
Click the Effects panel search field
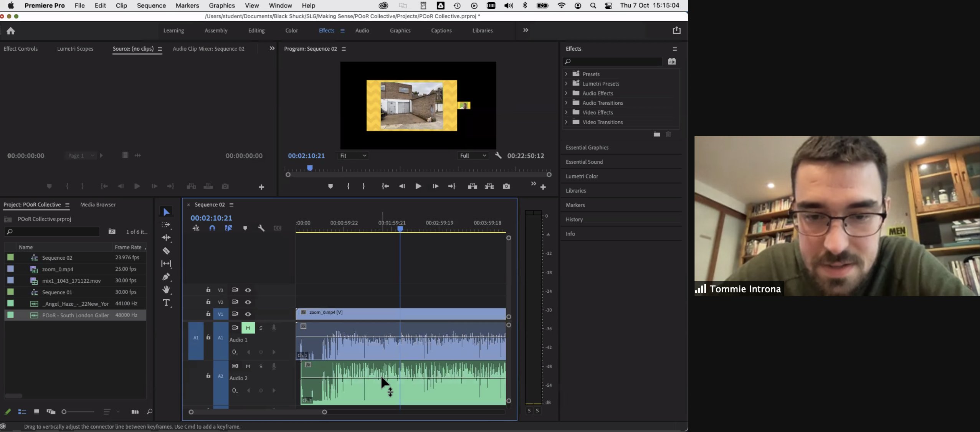613,61
